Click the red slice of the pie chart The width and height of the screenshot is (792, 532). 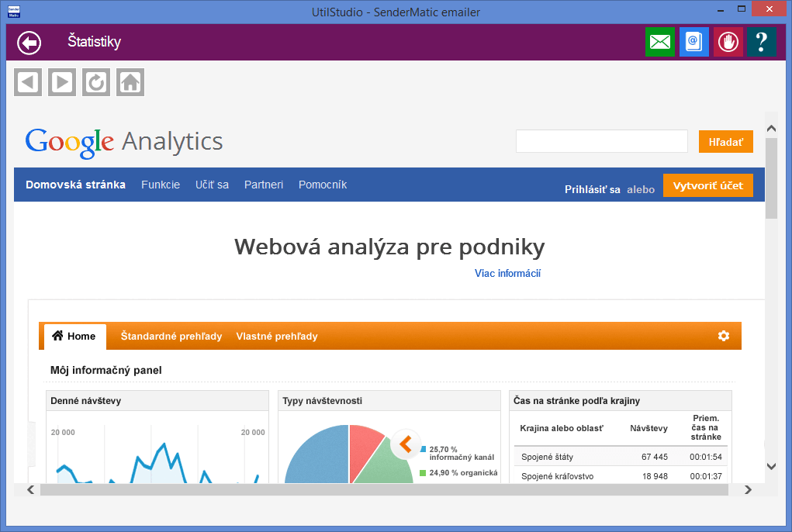(362, 449)
